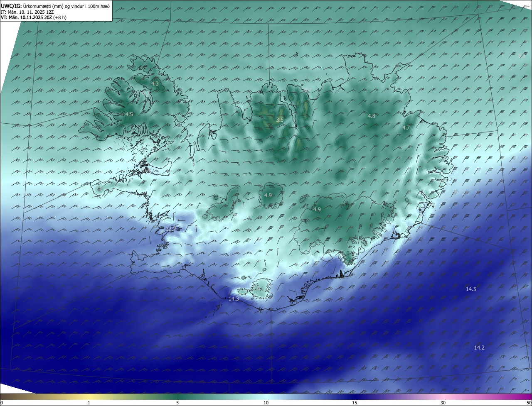Click the '30' tick on the color scale

coord(443,403)
